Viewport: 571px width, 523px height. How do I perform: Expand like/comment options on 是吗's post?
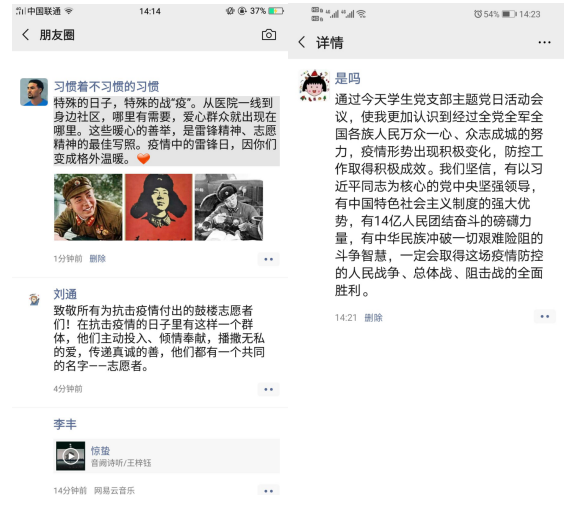(x=545, y=316)
